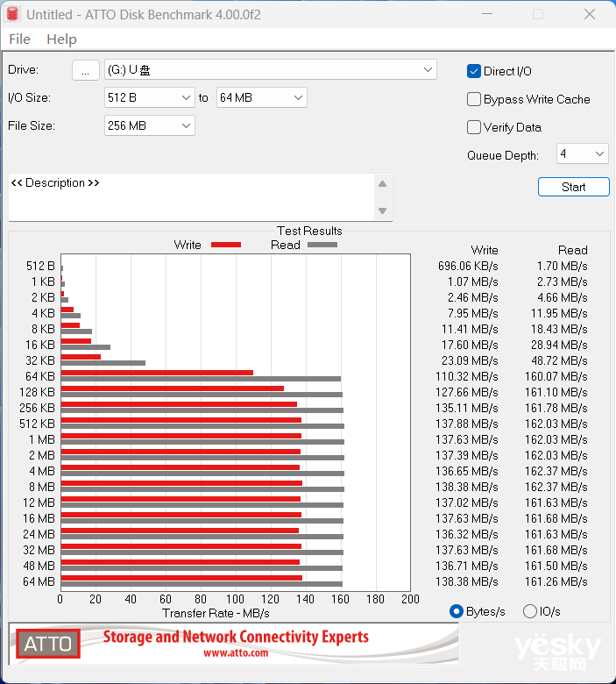Enable Bypass Write Cache checkbox
This screenshot has width=616, height=684.
click(x=474, y=99)
